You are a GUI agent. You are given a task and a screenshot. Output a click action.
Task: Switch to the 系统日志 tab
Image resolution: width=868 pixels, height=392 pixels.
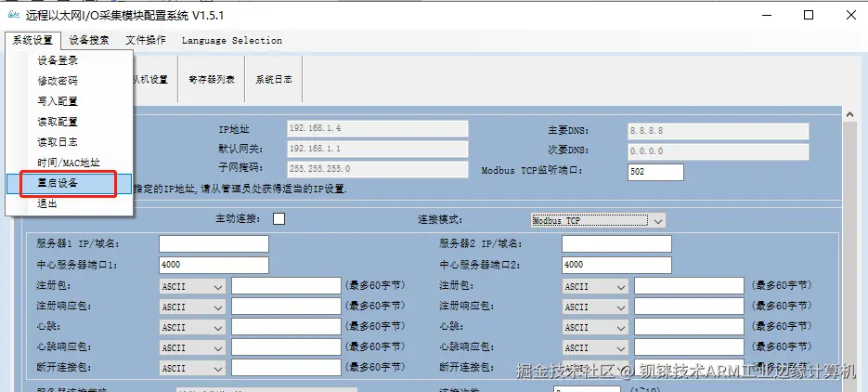pos(274,79)
